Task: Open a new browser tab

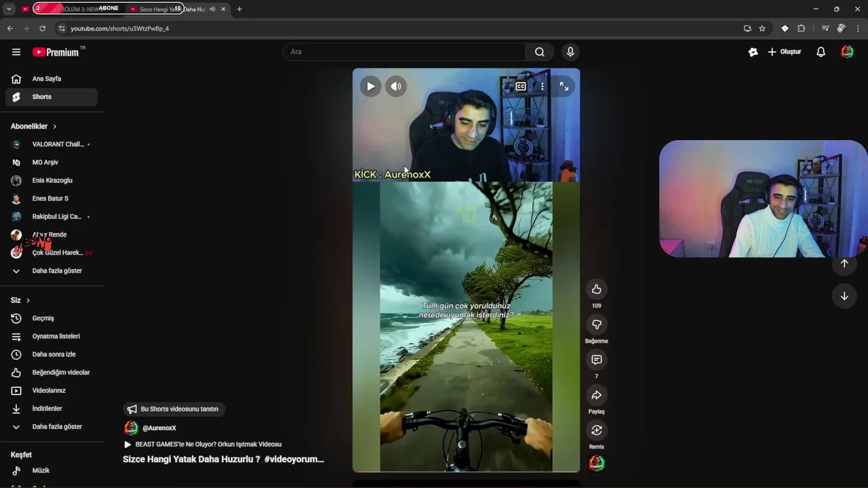Action: click(239, 9)
